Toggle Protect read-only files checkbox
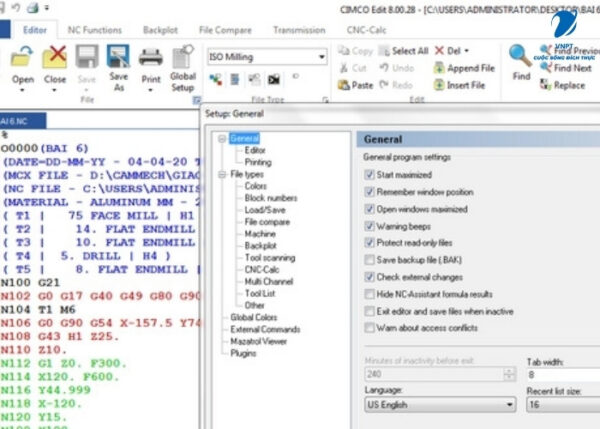 pyautogui.click(x=369, y=243)
